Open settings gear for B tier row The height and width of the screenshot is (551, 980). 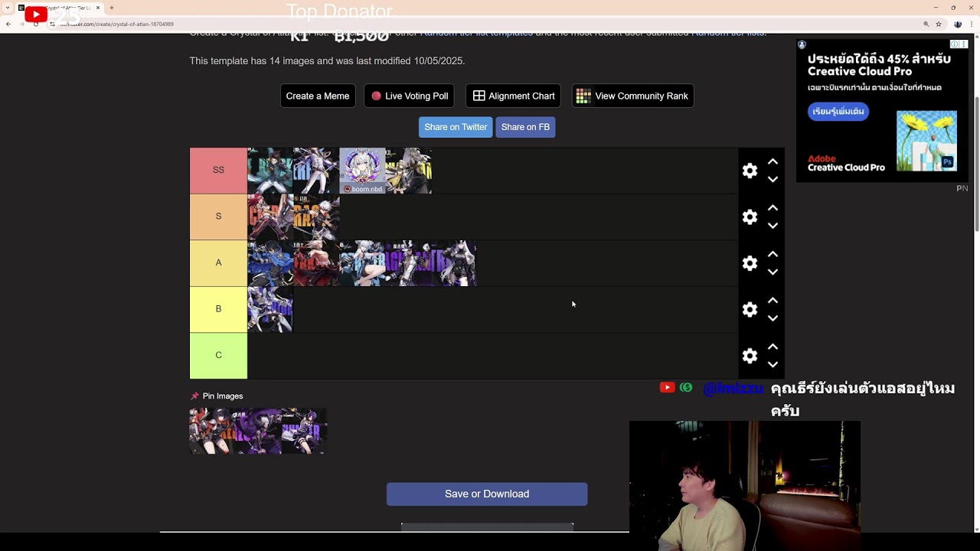pos(750,310)
